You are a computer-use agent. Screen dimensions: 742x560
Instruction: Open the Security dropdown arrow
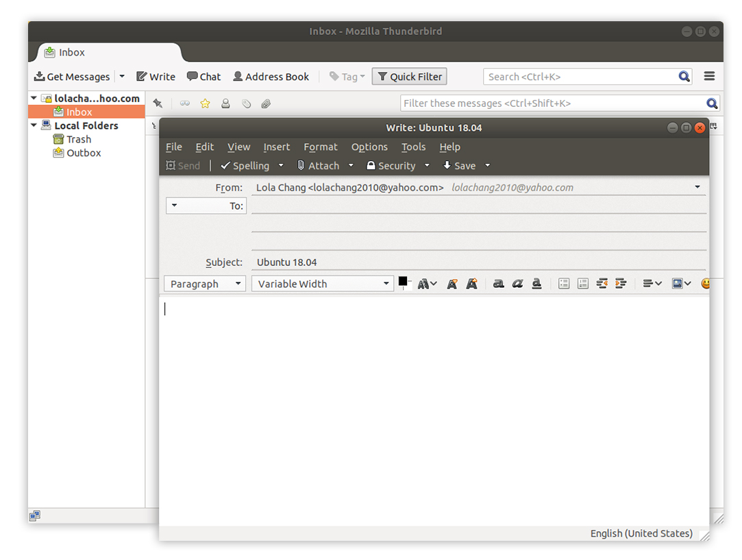[428, 165]
